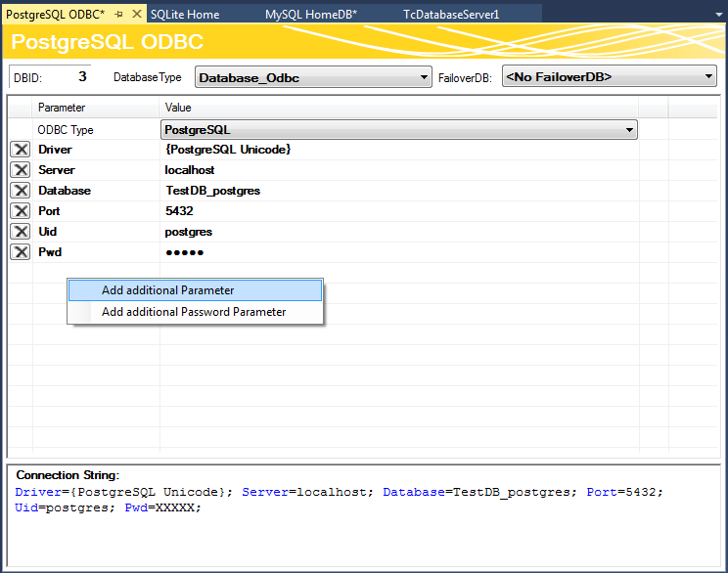Click the Value column header
Image resolution: width=728 pixels, height=573 pixels.
coord(399,108)
